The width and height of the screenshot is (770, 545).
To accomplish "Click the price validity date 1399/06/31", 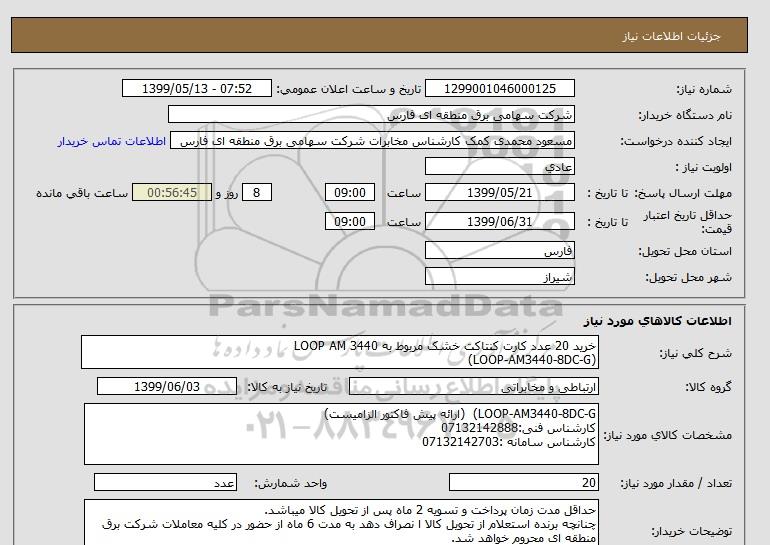I will (499, 221).
